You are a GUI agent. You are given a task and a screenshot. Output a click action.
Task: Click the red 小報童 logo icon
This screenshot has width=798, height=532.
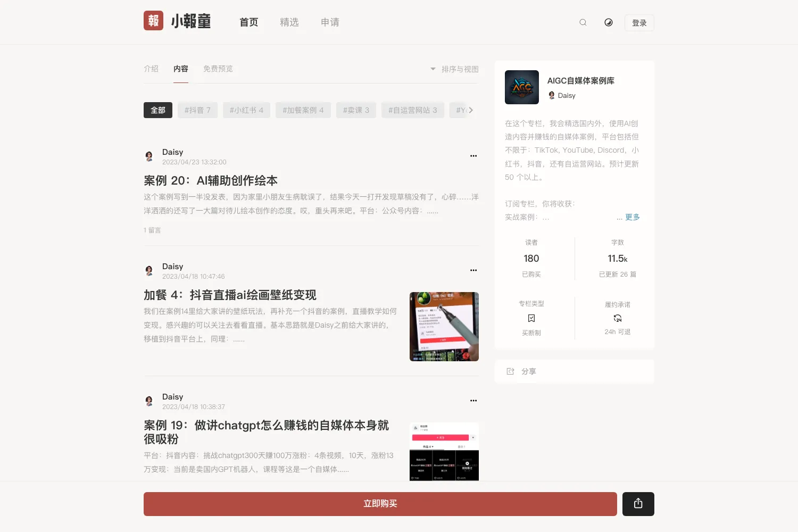pyautogui.click(x=153, y=21)
